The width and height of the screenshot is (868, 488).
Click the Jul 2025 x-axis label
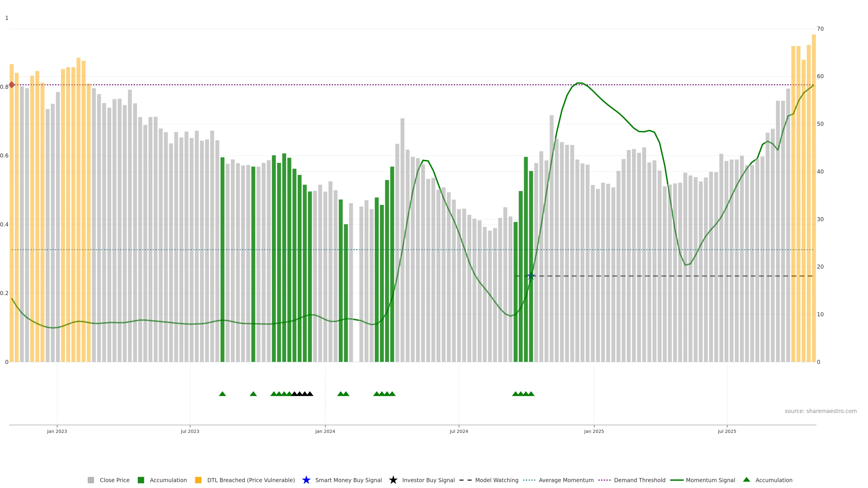click(x=727, y=432)
